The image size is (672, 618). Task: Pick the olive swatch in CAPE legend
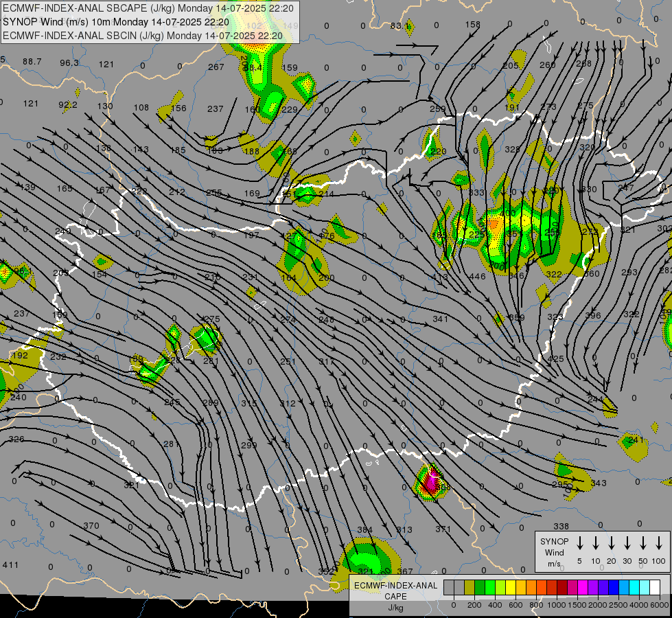click(470, 587)
